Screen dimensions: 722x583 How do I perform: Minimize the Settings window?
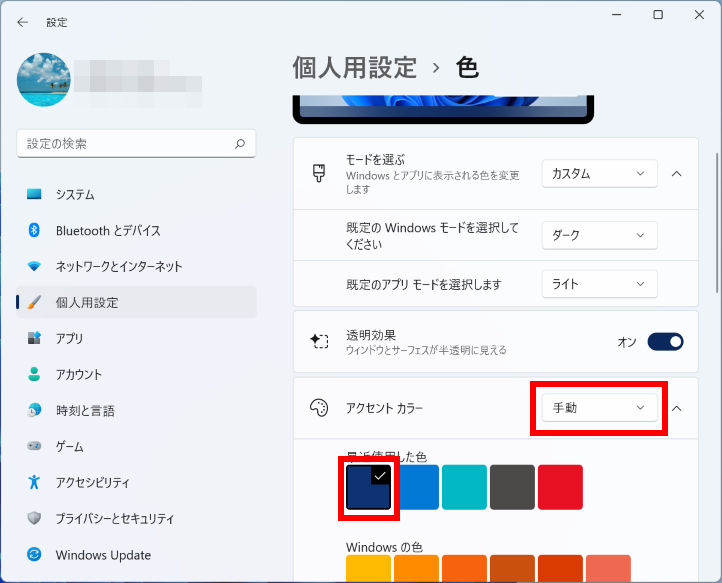pyautogui.click(x=617, y=15)
